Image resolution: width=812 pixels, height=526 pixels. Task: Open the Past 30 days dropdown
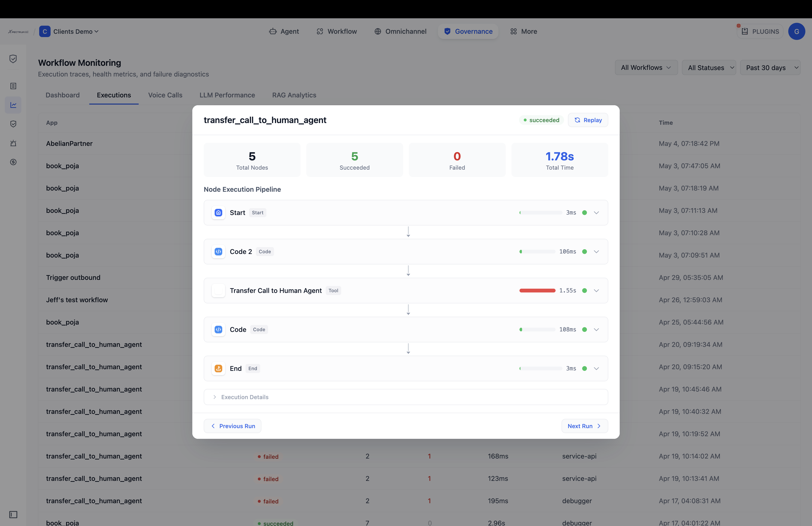pos(770,67)
